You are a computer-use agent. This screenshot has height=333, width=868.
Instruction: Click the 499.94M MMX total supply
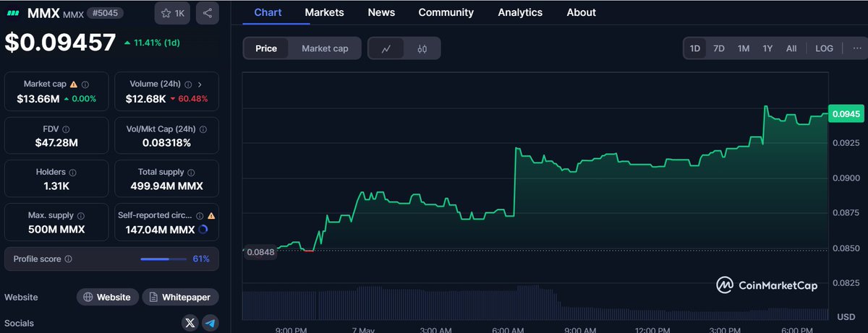click(167, 186)
